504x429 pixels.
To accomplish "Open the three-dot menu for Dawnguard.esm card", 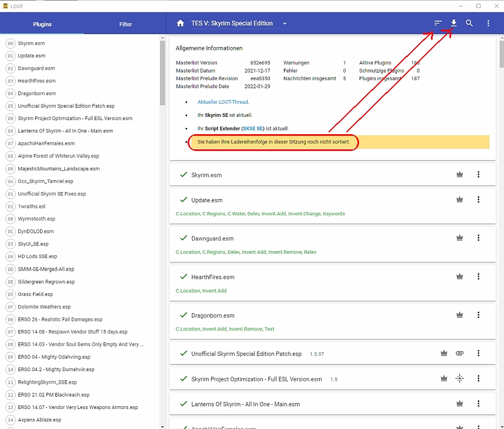I will (478, 238).
